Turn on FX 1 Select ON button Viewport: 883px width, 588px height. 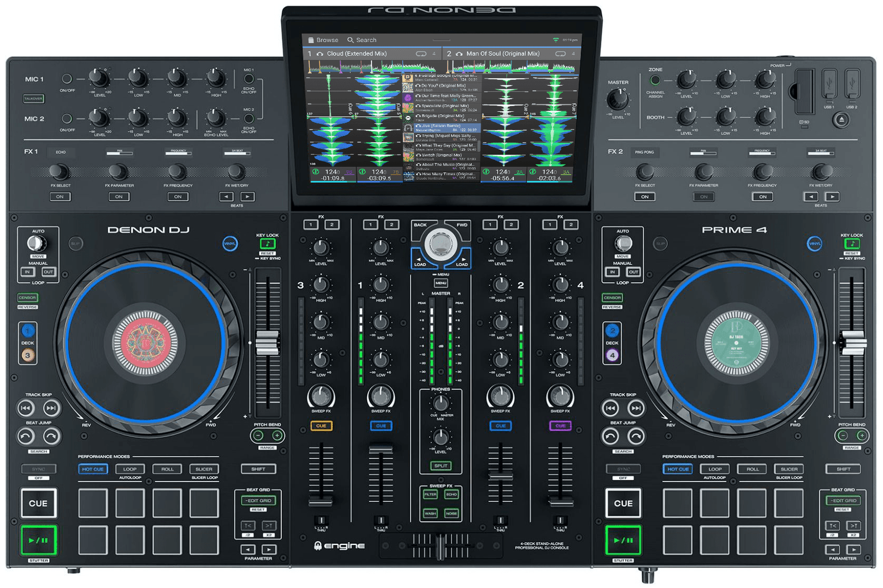tap(60, 196)
